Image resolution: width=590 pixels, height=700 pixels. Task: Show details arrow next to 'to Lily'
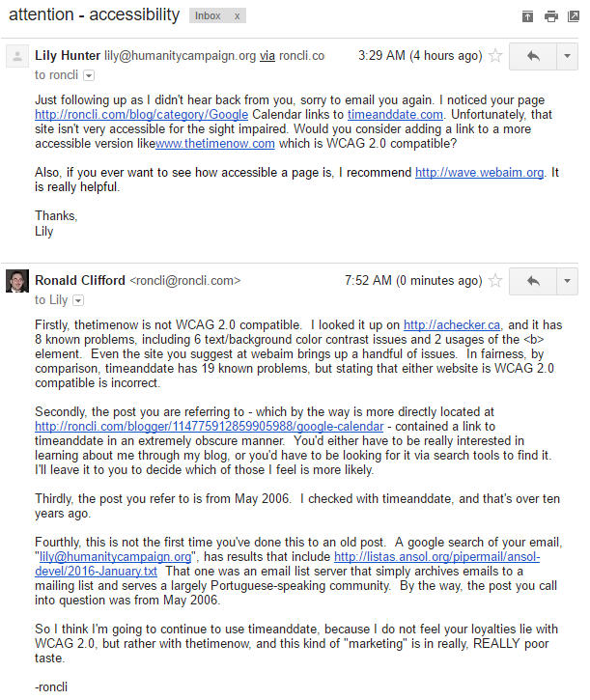(78, 300)
